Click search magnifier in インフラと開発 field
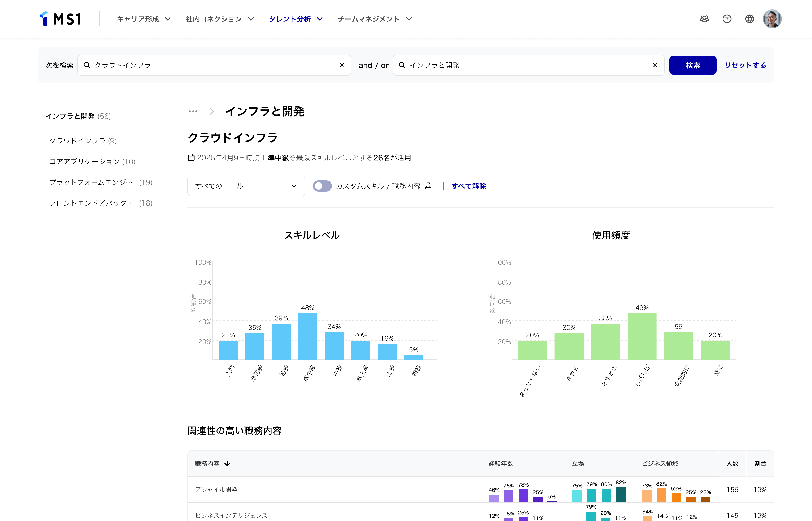Screen dimensions: 812x521 pyautogui.click(x=402, y=65)
